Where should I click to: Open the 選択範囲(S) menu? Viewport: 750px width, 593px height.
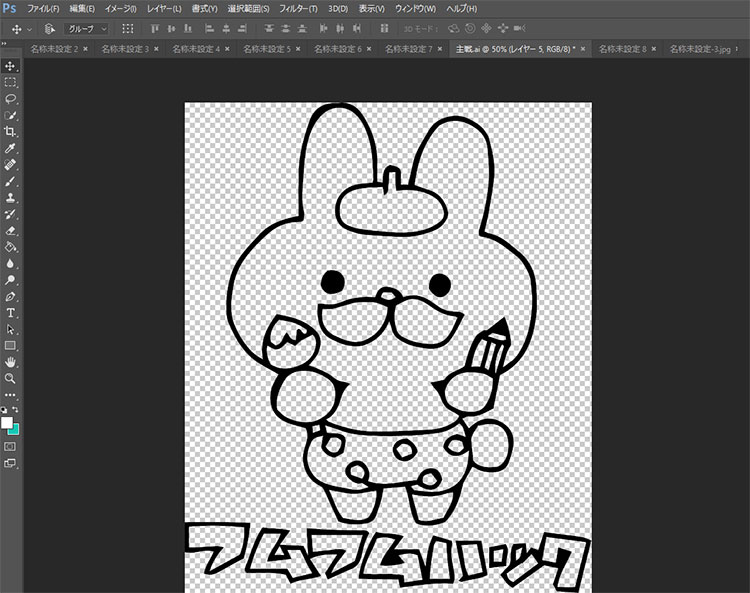pos(248,9)
